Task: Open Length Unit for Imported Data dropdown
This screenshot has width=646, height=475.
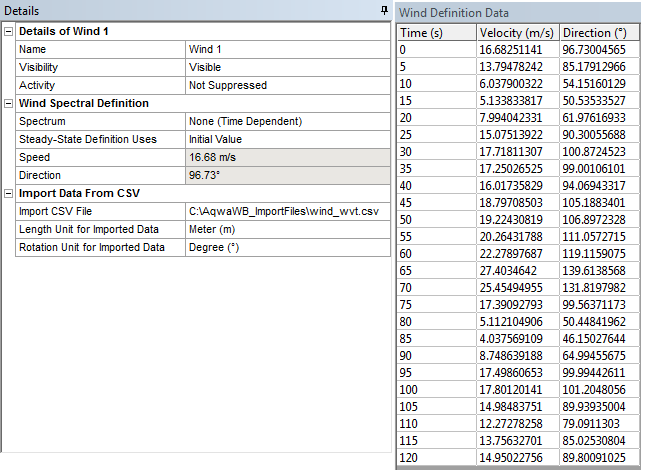Action: point(286,229)
